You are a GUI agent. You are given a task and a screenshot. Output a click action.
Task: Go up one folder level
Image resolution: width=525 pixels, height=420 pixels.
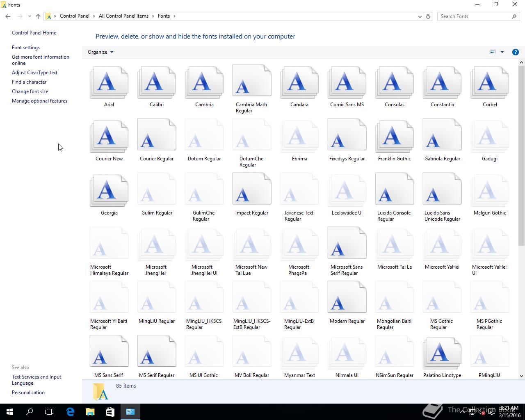coord(38,16)
